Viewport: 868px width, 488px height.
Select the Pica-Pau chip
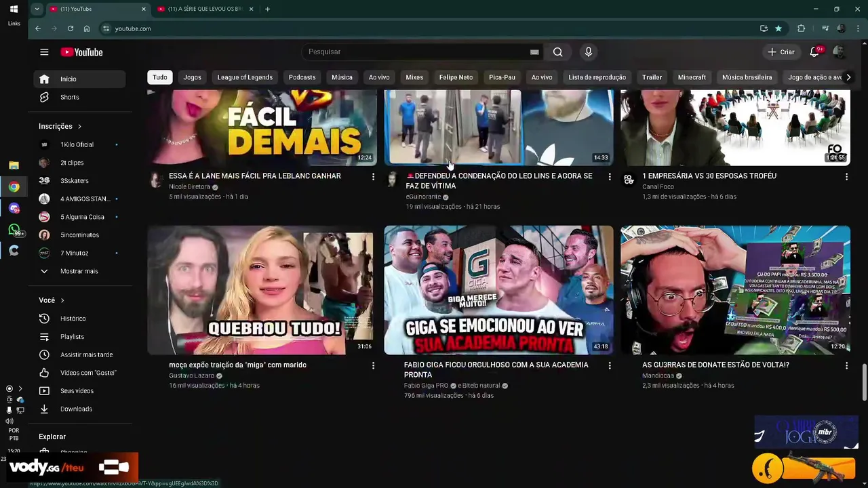(502, 77)
